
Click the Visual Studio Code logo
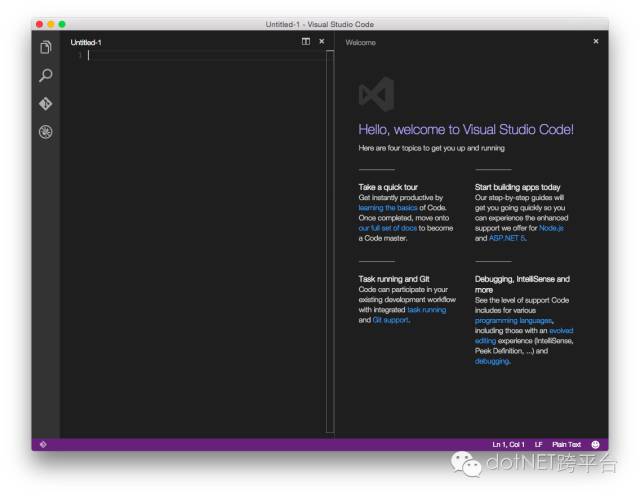tap(376, 94)
